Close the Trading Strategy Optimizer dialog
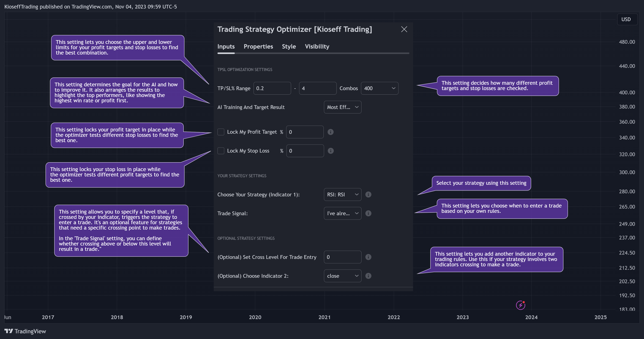The height and width of the screenshot is (339, 644). pyautogui.click(x=404, y=29)
